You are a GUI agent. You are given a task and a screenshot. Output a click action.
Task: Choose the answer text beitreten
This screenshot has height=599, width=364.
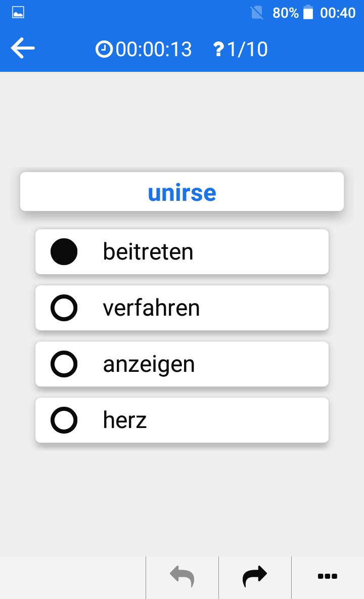pyautogui.click(x=148, y=252)
